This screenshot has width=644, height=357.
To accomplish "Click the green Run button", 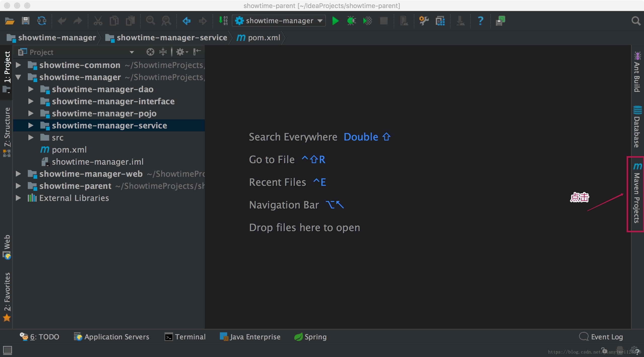I will coord(335,21).
